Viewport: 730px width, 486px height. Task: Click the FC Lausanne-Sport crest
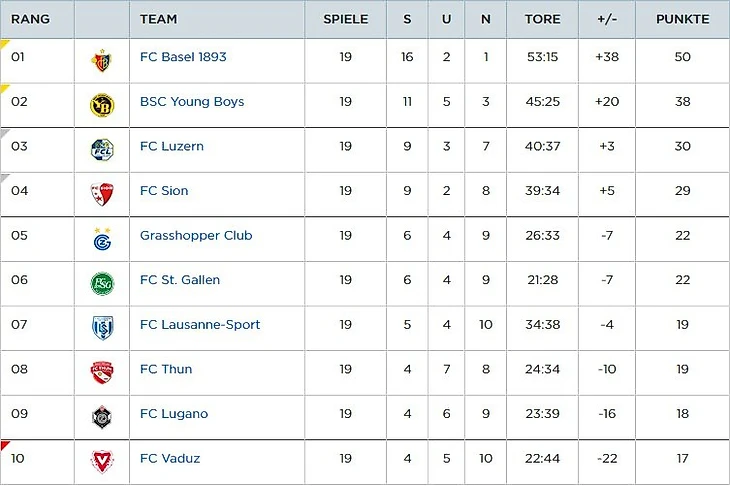102,327
